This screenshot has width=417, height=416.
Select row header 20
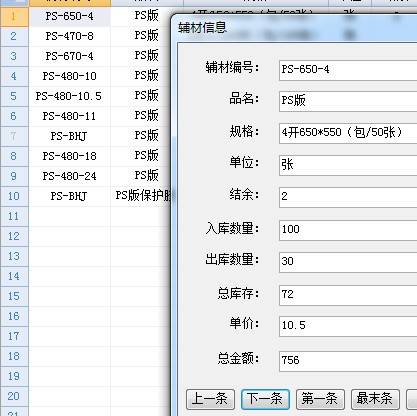click(14, 396)
